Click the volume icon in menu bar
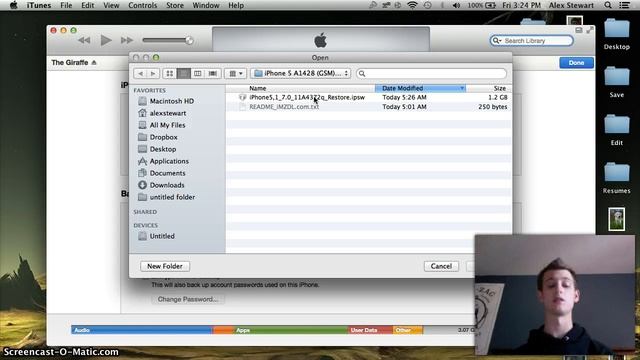Image resolution: width=640 pixels, height=360 pixels. click(456, 5)
